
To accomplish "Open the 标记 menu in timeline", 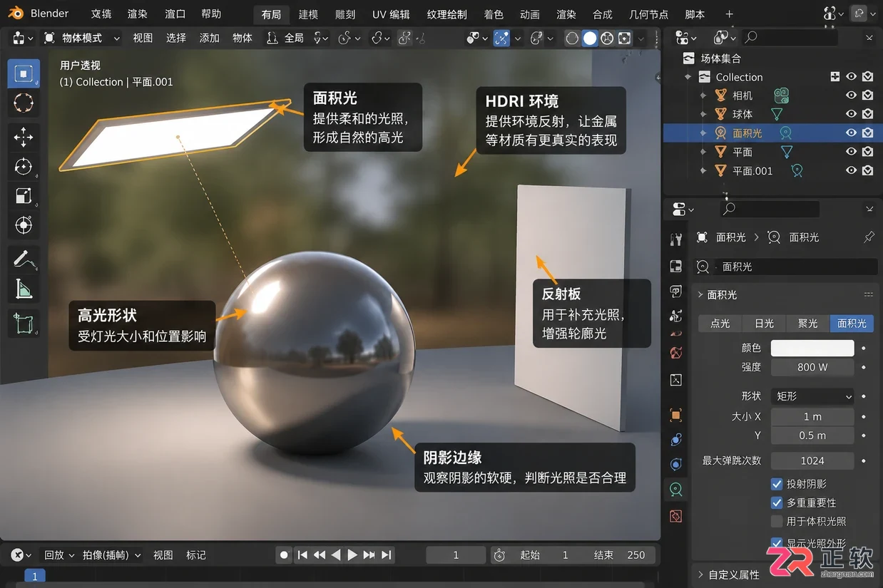I will coord(196,555).
